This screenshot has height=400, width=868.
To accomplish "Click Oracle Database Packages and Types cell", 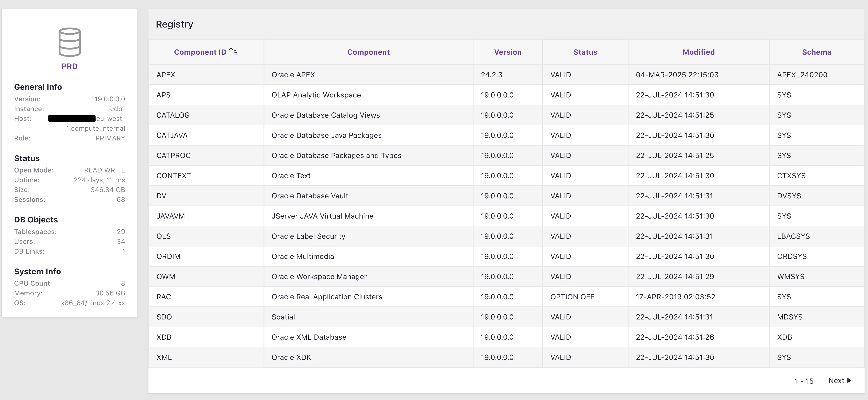I will click(x=368, y=156).
